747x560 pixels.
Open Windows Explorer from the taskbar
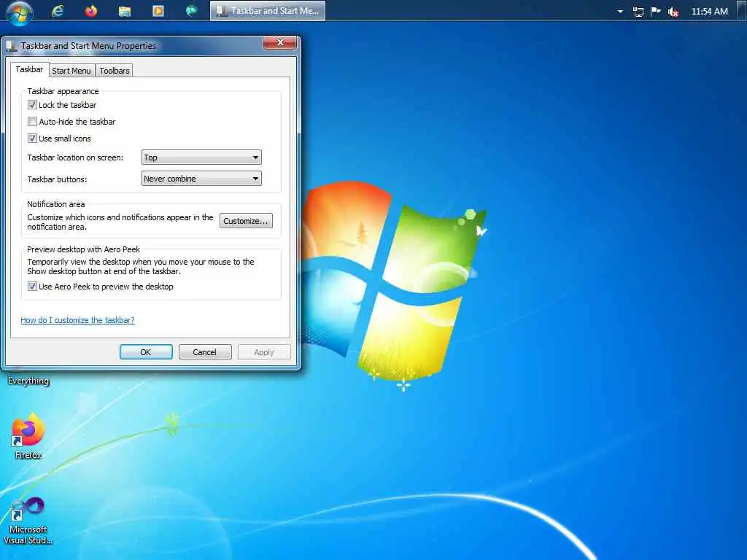tap(124, 11)
